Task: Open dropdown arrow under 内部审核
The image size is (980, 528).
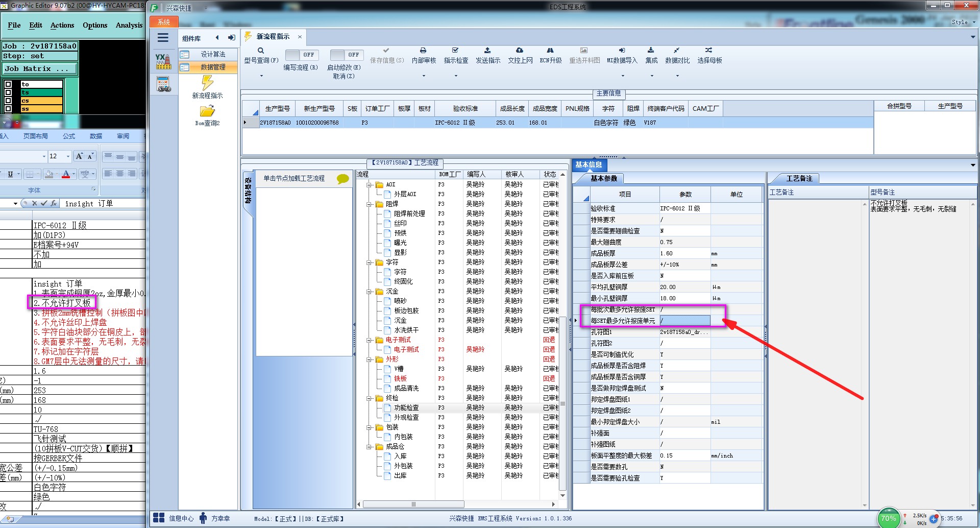Action: tap(424, 76)
